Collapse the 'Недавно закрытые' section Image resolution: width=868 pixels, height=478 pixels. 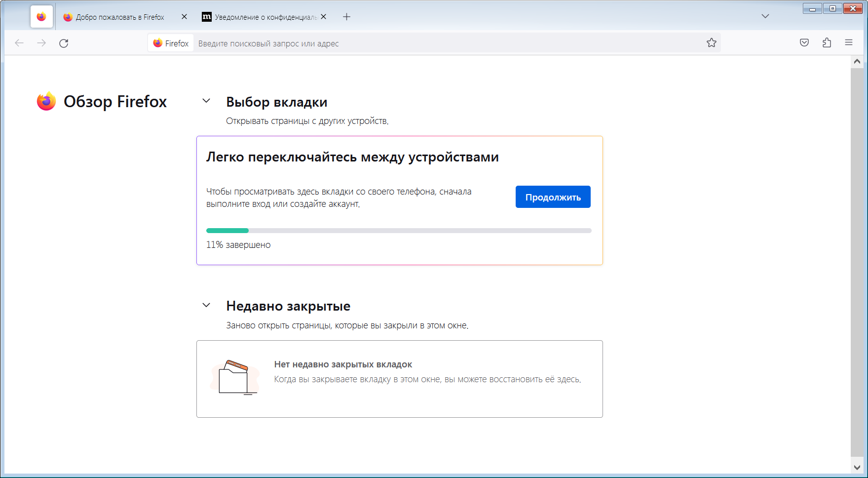tap(206, 306)
